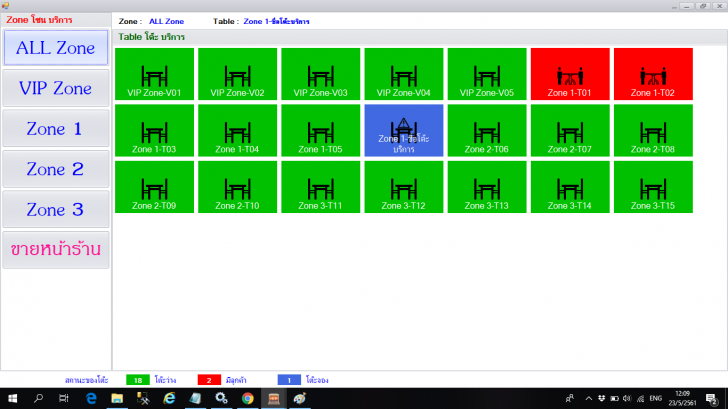Select table VIP Zone-V04

click(x=403, y=74)
